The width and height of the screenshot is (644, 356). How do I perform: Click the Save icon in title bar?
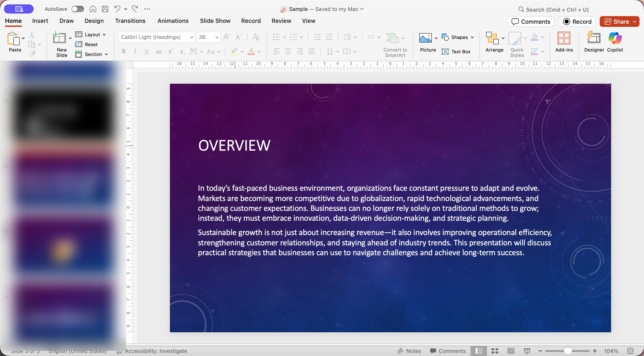point(105,9)
